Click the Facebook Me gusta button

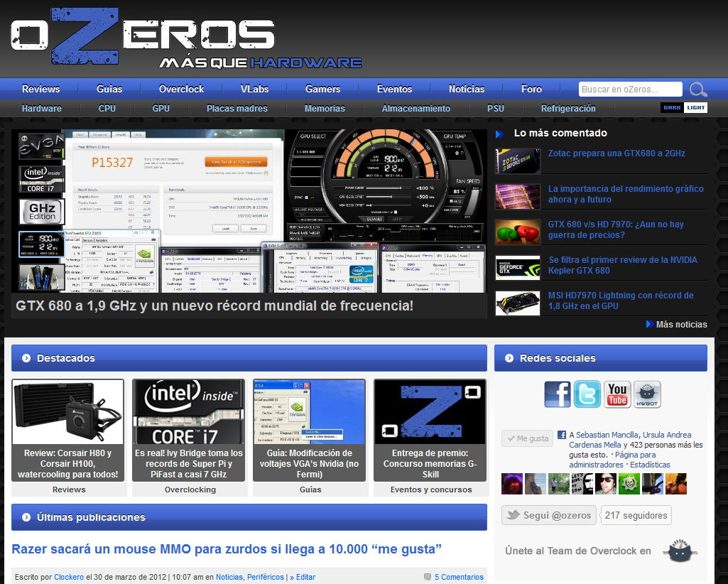(x=528, y=438)
